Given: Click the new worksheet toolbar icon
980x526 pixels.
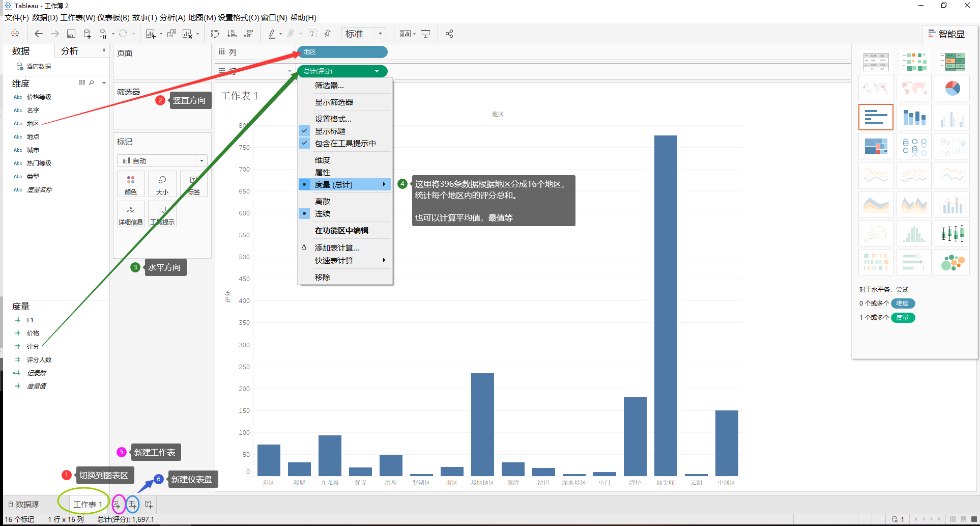Looking at the screenshot, I should click(x=150, y=34).
